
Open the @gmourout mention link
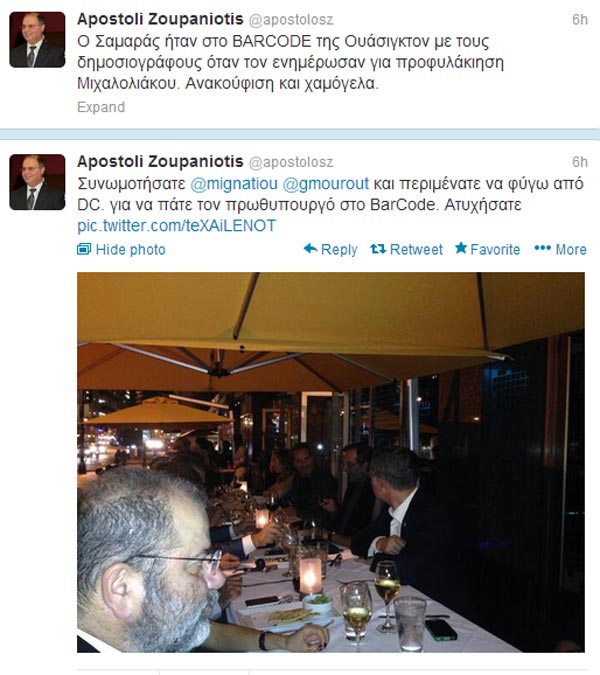tap(326, 184)
